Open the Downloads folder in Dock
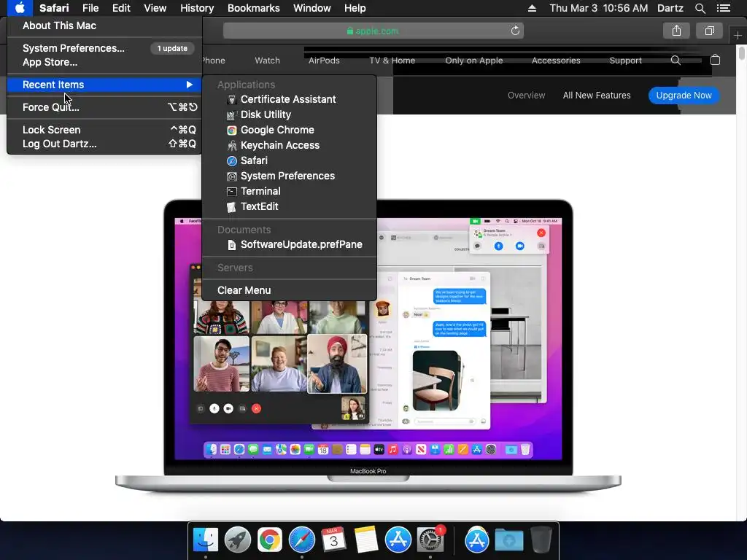The height and width of the screenshot is (560, 747). pyautogui.click(x=508, y=540)
